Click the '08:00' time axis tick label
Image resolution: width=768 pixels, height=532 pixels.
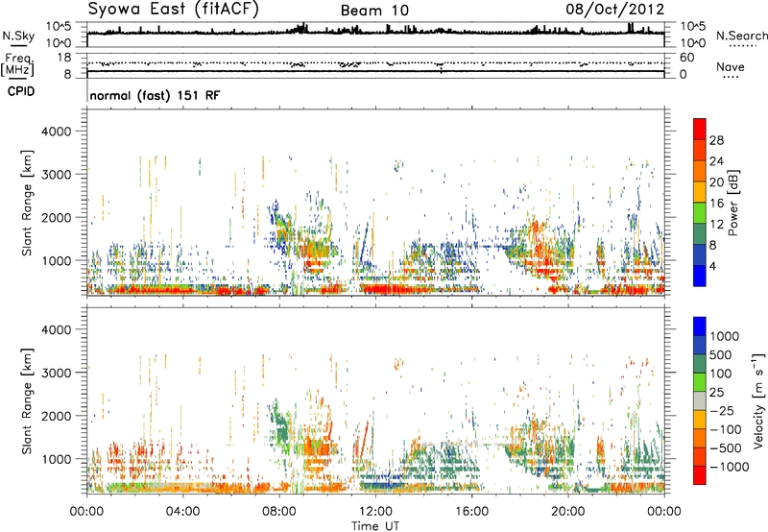tap(279, 512)
